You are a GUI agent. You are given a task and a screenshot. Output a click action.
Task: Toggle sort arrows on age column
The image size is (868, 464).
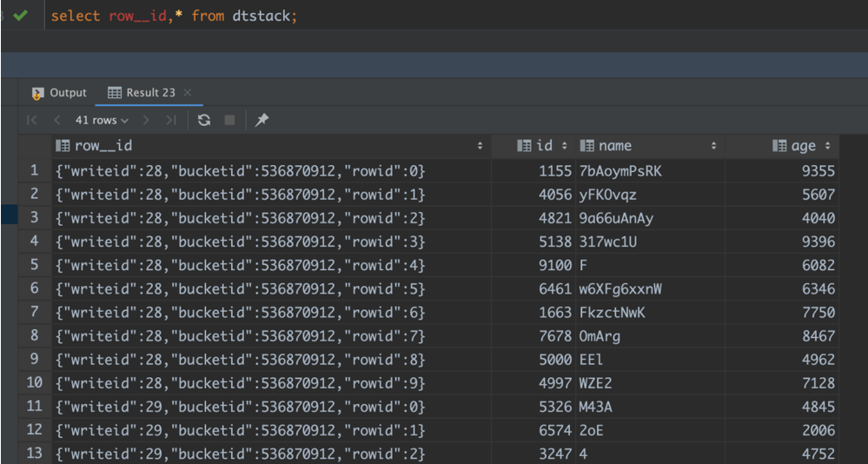827,146
